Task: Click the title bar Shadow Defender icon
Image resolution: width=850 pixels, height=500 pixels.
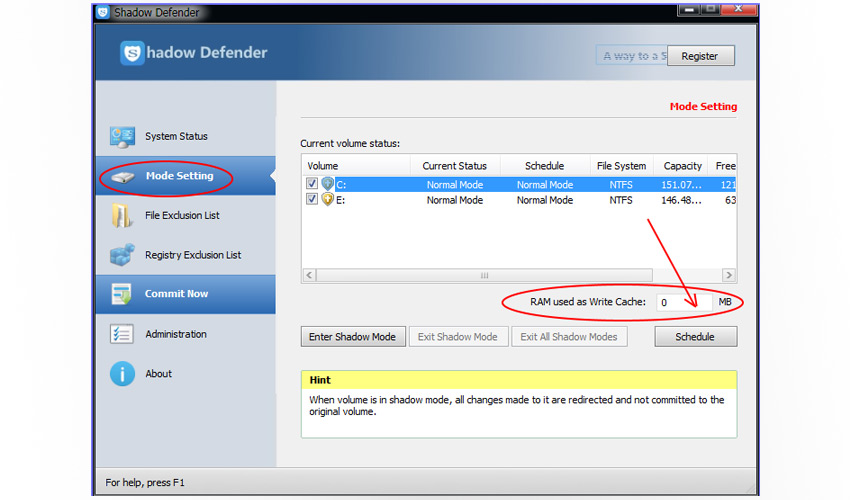Action: point(103,12)
